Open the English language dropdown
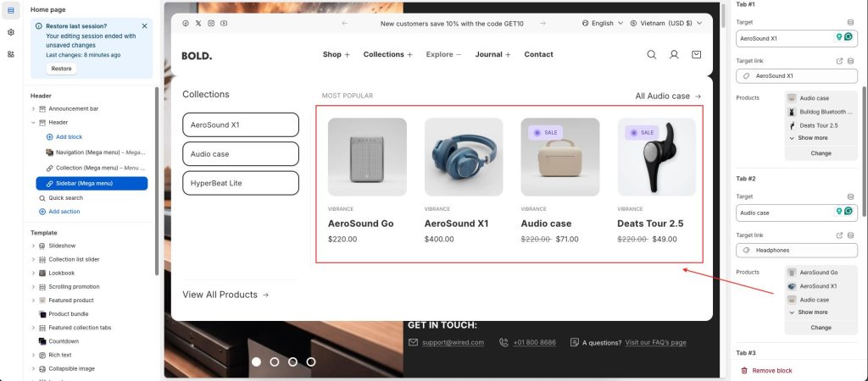The width and height of the screenshot is (868, 381). pyautogui.click(x=603, y=24)
